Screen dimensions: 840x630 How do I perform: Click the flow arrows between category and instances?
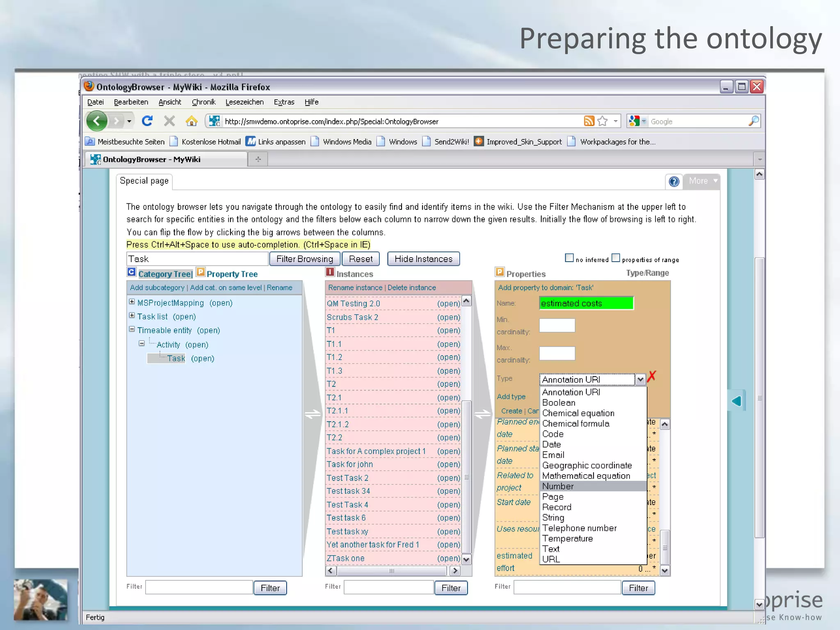click(313, 415)
